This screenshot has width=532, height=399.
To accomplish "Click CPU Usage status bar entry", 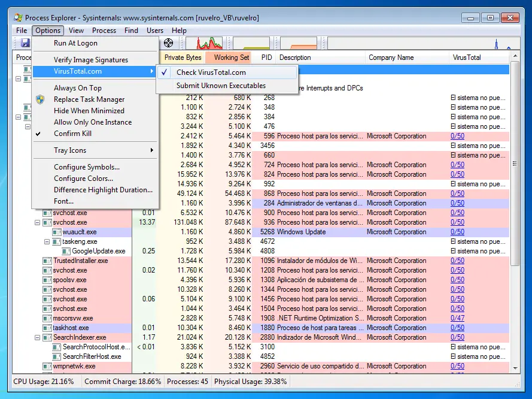I will click(x=44, y=382).
